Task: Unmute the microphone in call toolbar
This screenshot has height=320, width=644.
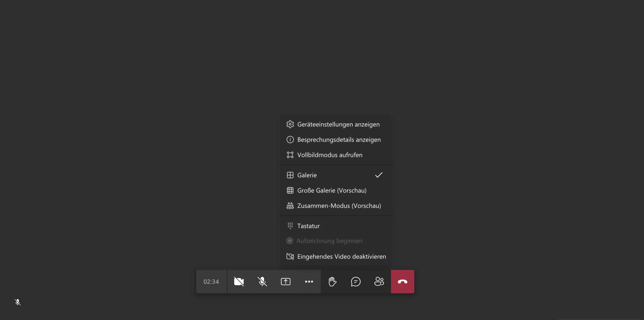Action: click(x=262, y=282)
